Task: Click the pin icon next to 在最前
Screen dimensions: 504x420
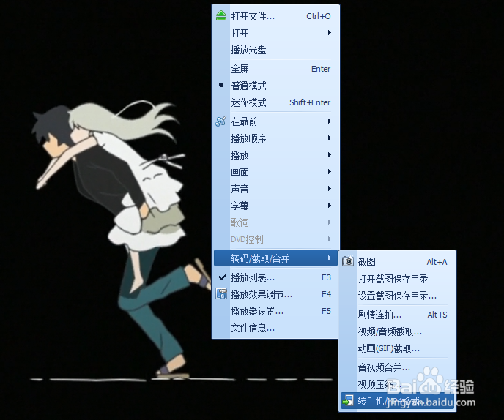Action: point(220,121)
